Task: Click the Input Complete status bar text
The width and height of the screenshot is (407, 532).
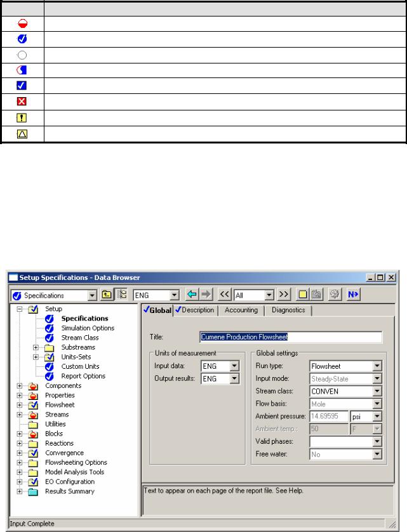Action: tap(32, 524)
